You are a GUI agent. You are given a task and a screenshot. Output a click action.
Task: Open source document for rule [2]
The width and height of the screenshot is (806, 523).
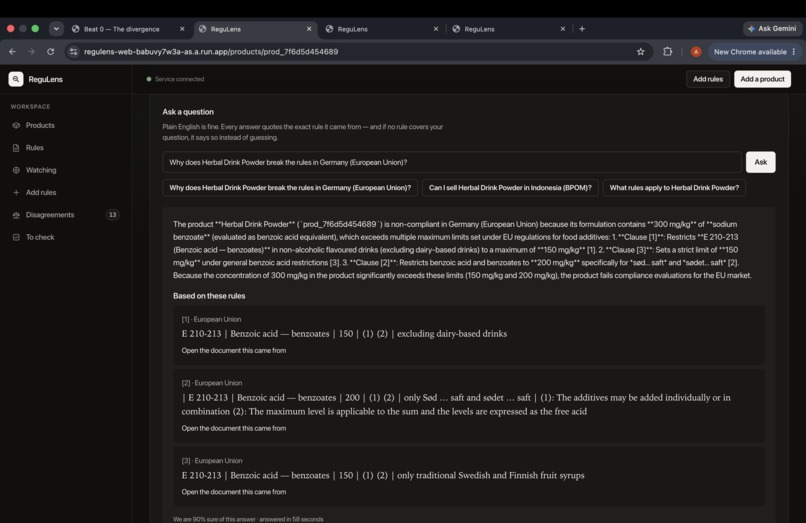(x=234, y=428)
